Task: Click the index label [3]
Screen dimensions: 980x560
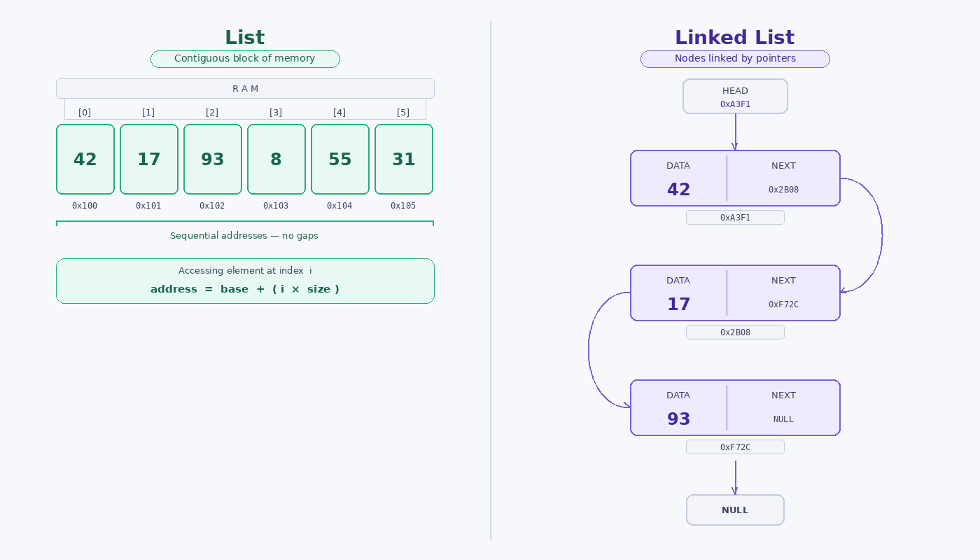Action: click(x=276, y=113)
